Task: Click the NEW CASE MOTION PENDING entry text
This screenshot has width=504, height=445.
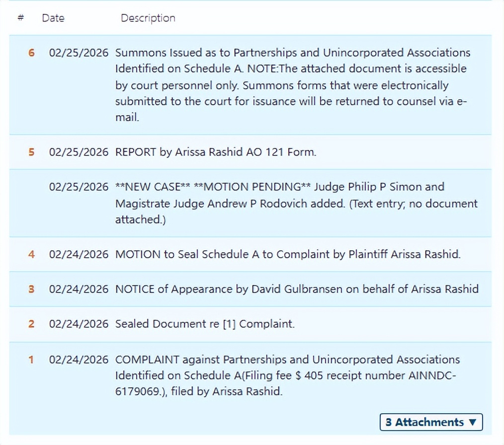Action: (x=296, y=203)
